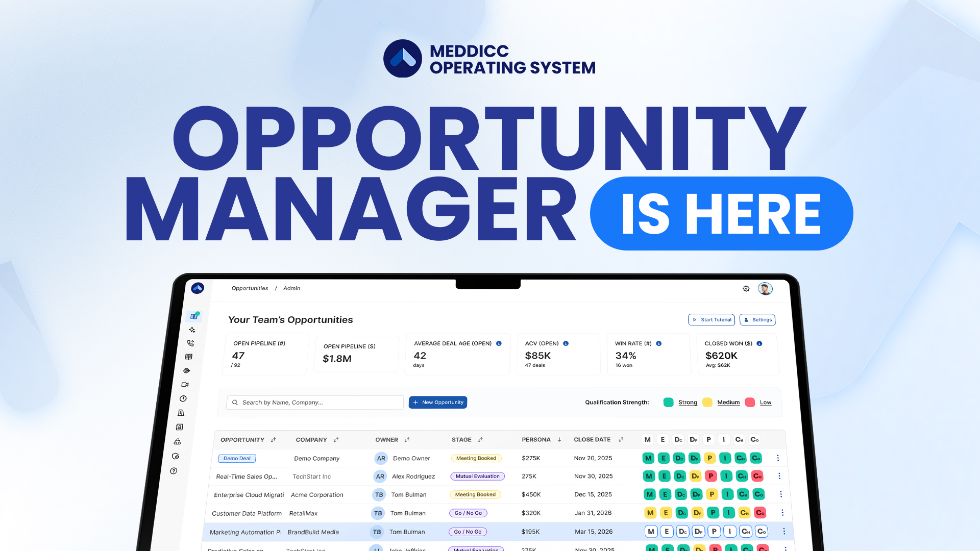Toggle the Dc column header badge
The height and width of the screenshot is (551, 980).
point(678,439)
